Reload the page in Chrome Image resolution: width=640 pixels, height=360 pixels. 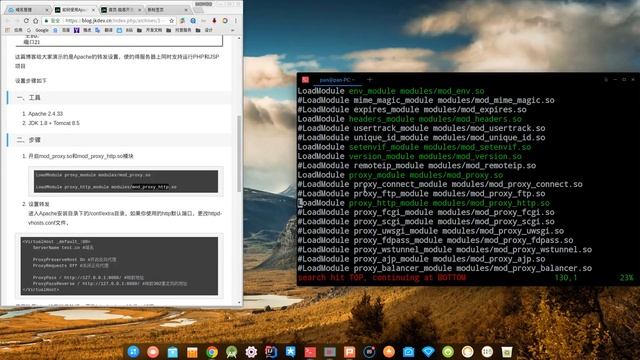[26, 20]
